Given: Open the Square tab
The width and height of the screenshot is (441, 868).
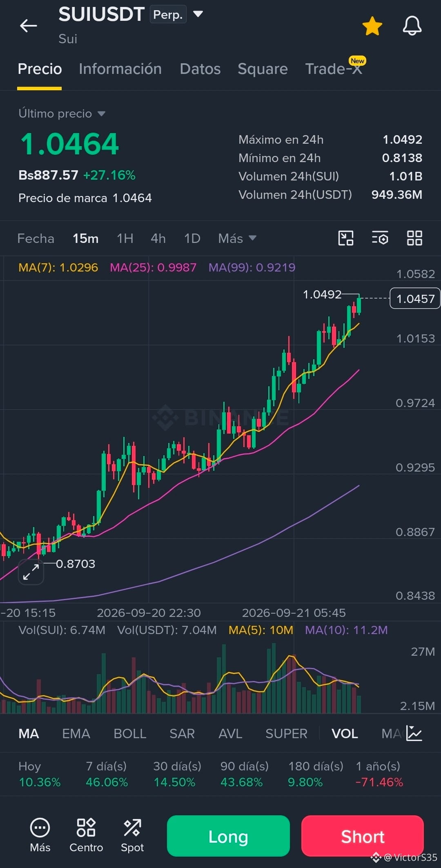Looking at the screenshot, I should [263, 69].
